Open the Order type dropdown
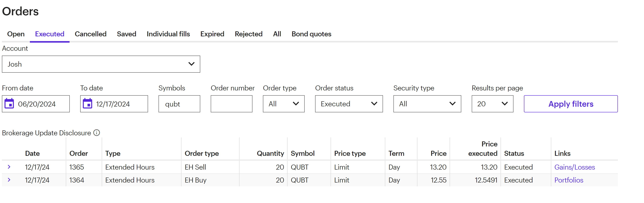This screenshot has width=644, height=203. pyautogui.click(x=284, y=104)
